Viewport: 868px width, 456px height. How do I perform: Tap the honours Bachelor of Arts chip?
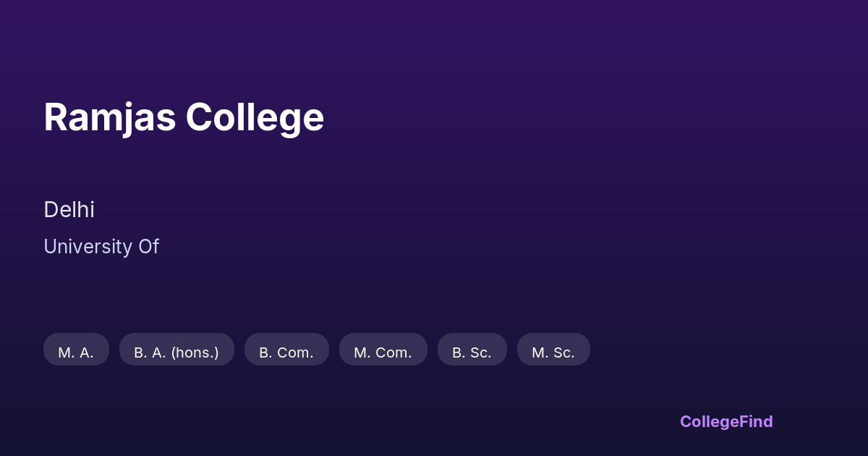pos(176,352)
